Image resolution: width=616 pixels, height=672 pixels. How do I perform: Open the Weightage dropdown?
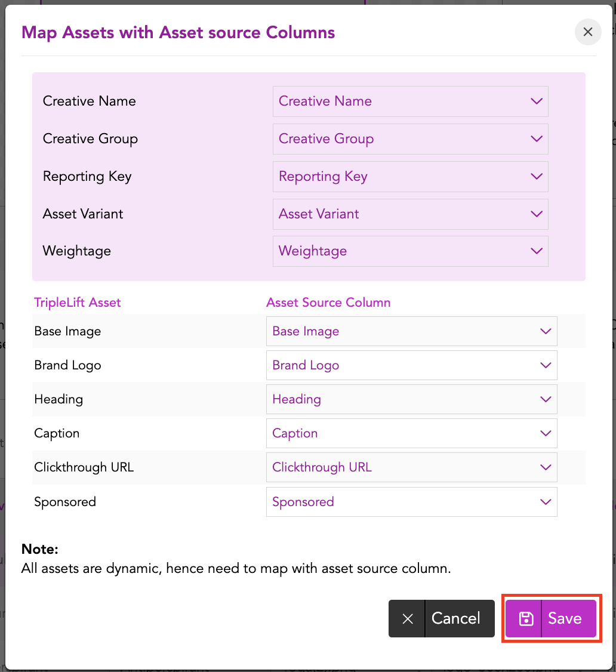click(410, 251)
